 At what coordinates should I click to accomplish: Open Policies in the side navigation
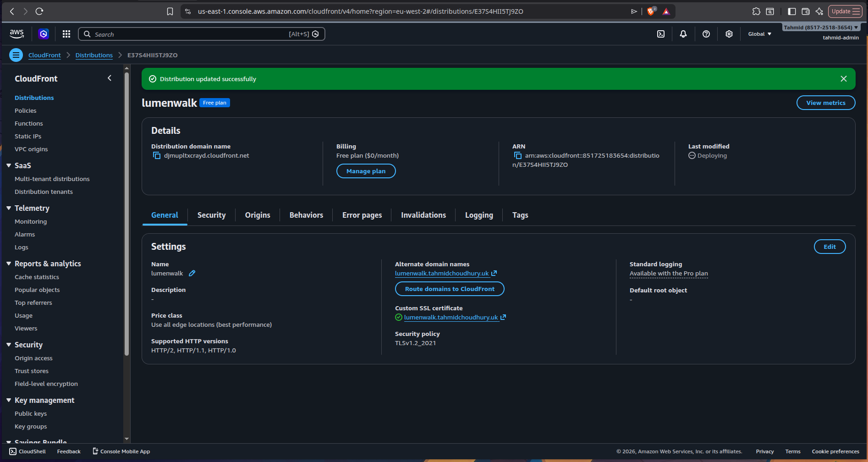click(26, 111)
